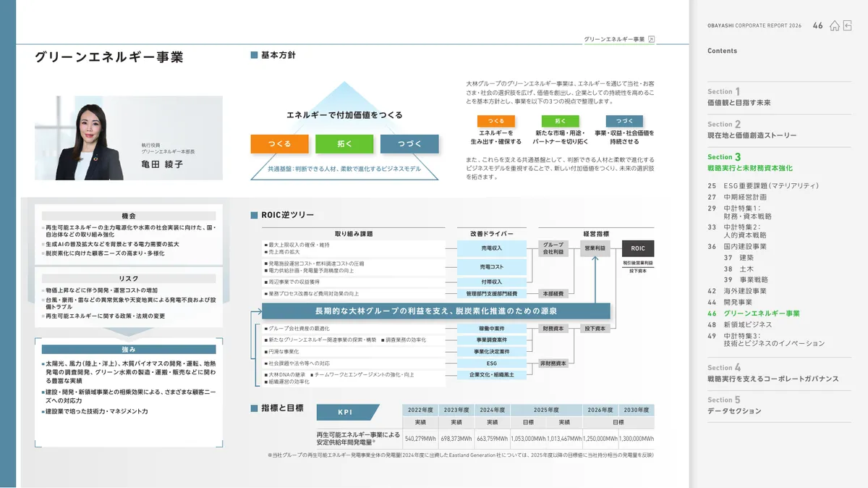Click the large green 拓く box in the triangle
Image resolution: width=868 pixels, height=488 pixels.
(344, 144)
